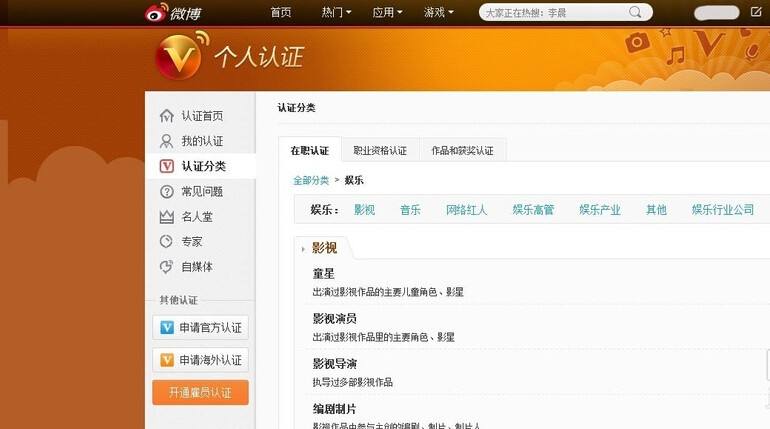This screenshot has width=770, height=429.
Task: Click the house icon beside 认证首页
Action: click(x=166, y=116)
